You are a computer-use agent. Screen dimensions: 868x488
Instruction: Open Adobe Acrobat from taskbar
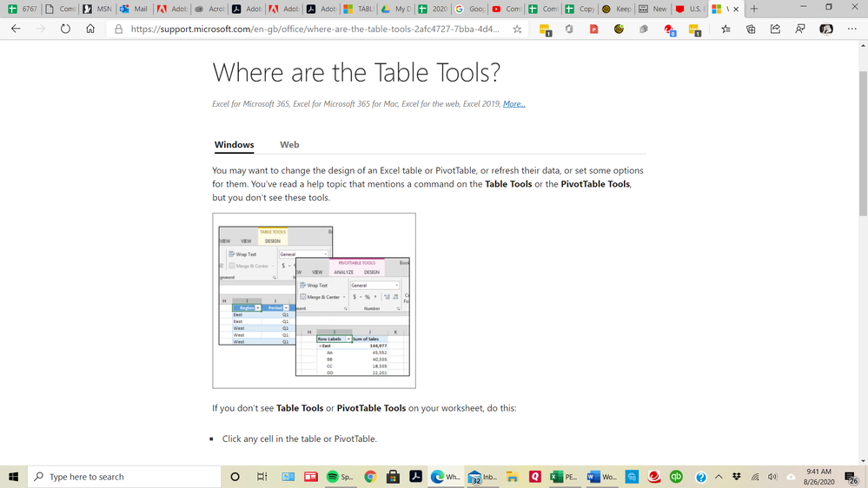pyautogui.click(x=415, y=477)
